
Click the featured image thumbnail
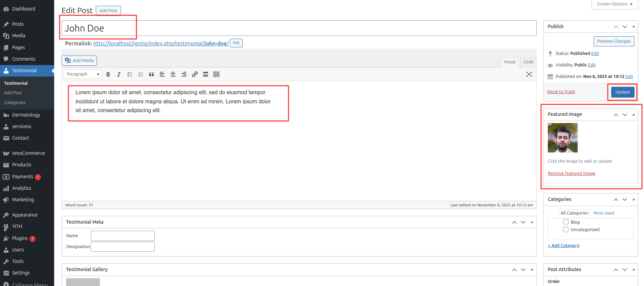[562, 138]
